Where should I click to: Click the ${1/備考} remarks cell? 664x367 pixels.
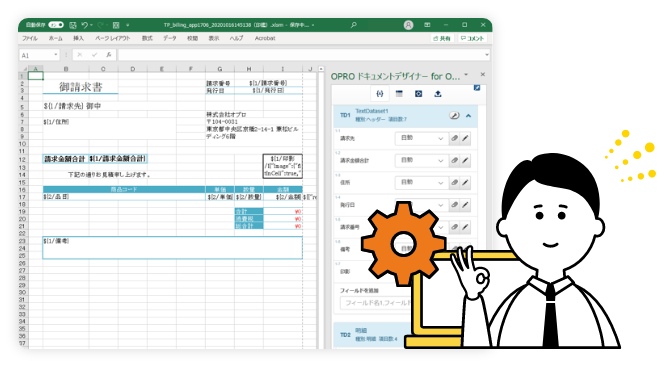pos(172,248)
